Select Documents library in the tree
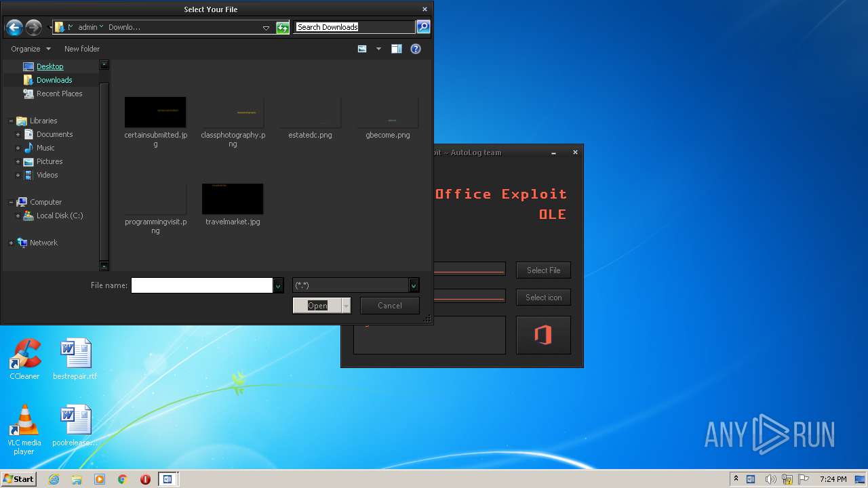868x488 pixels. [54, 134]
